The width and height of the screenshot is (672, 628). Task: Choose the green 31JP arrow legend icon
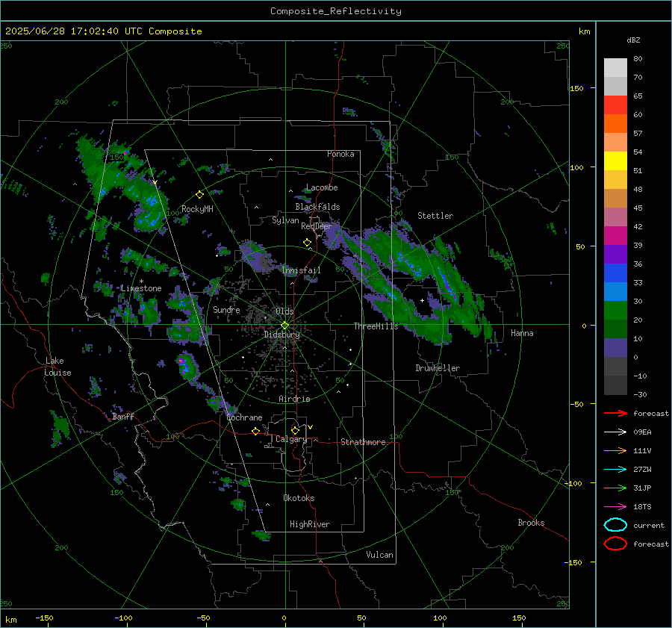coord(615,488)
